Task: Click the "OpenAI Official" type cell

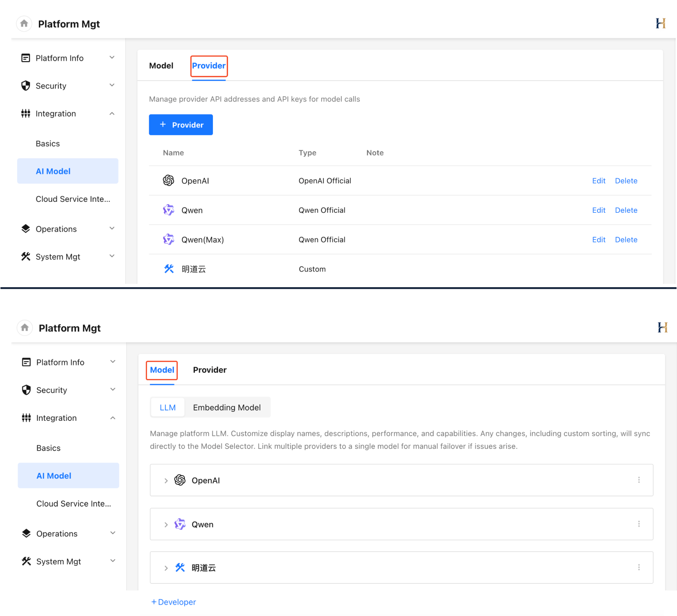Action: 325,181
